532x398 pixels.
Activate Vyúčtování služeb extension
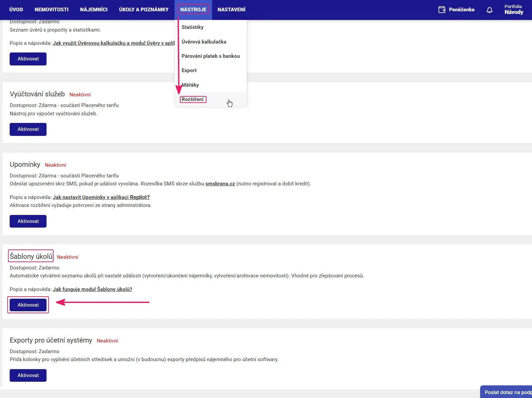[28, 129]
